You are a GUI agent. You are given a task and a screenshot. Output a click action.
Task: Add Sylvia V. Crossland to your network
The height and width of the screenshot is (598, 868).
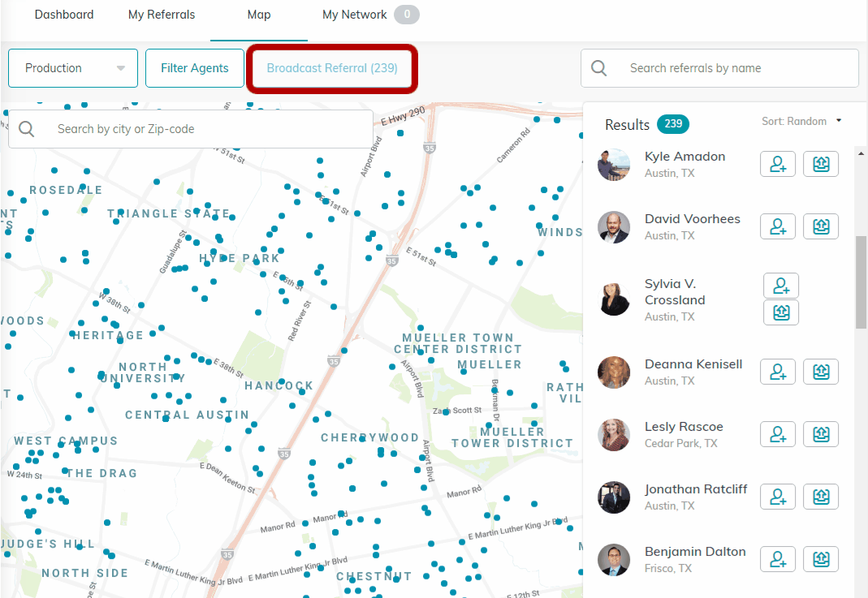781,286
